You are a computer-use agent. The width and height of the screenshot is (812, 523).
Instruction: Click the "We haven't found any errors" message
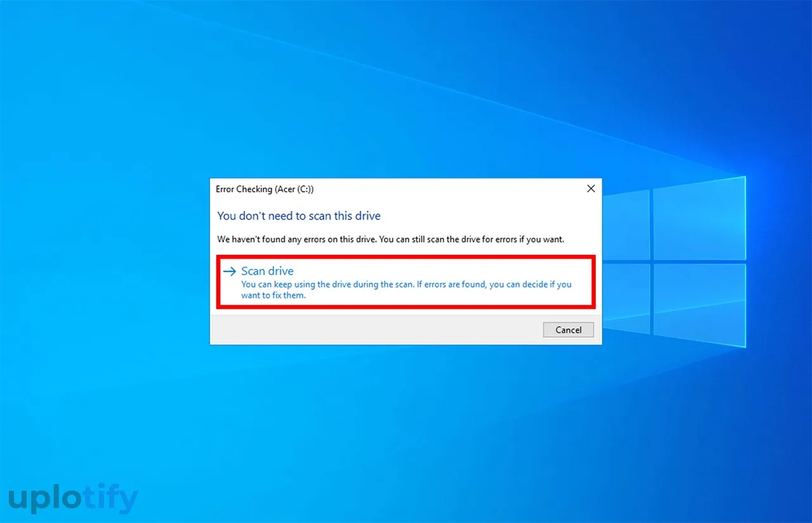pyautogui.click(x=391, y=240)
